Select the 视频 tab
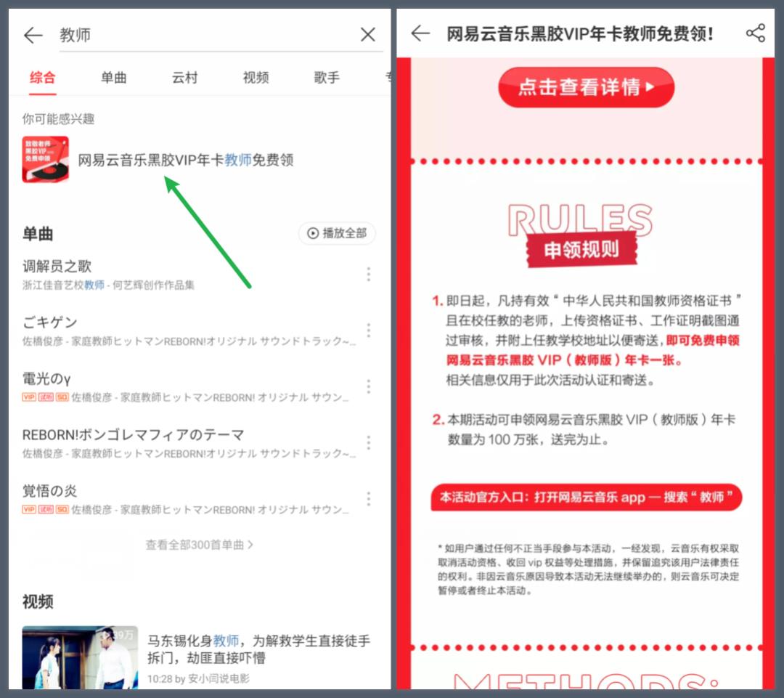 pyautogui.click(x=256, y=78)
